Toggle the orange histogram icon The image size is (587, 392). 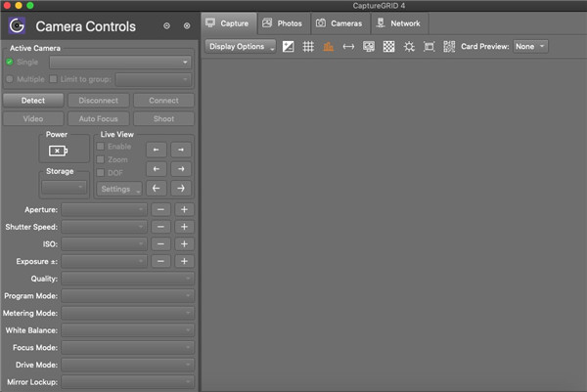point(329,46)
